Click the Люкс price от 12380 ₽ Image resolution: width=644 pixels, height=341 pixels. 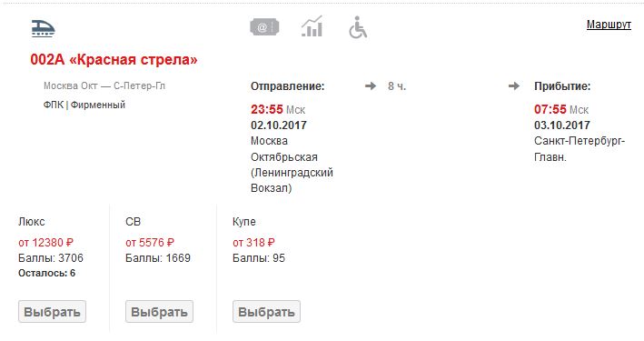45,243
